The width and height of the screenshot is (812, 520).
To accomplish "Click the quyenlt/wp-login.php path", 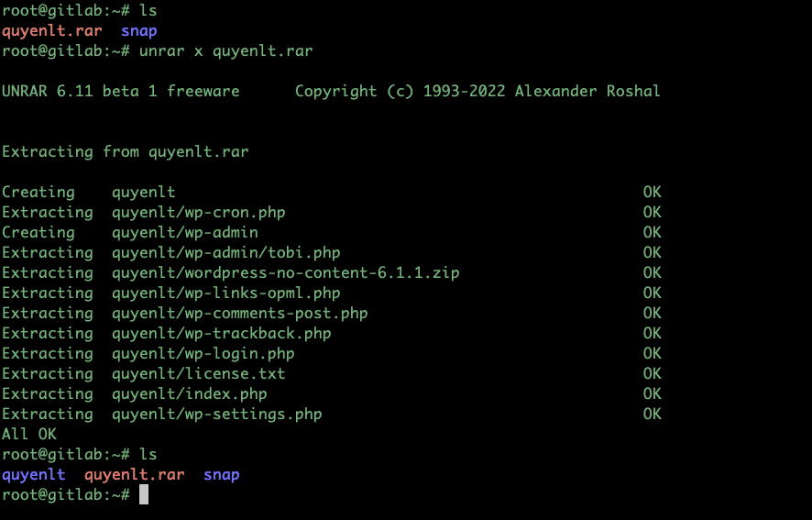I will [x=203, y=354].
